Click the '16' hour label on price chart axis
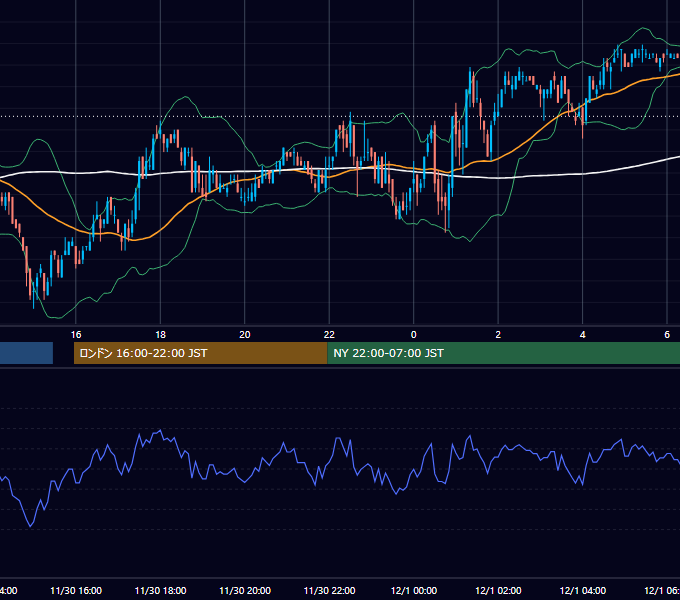This screenshot has width=680, height=600. [76, 334]
